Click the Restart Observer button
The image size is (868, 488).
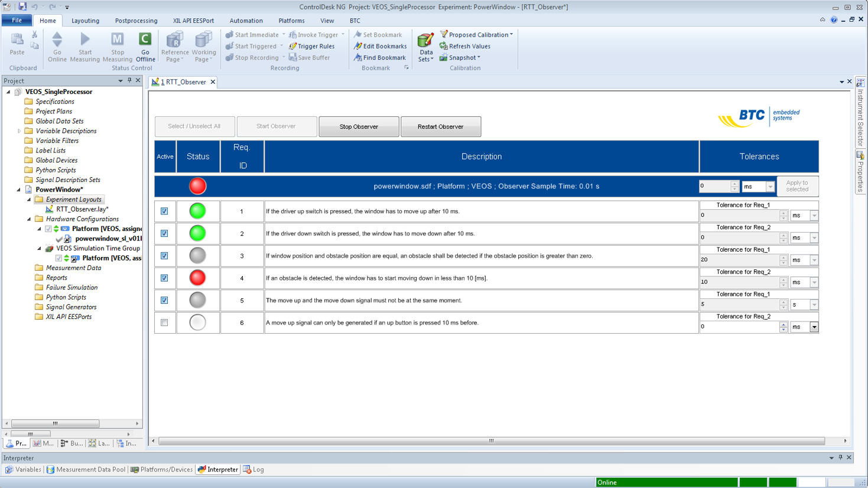point(440,126)
